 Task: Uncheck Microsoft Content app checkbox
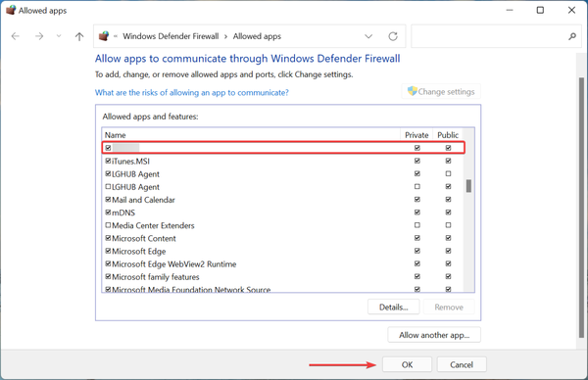click(108, 238)
